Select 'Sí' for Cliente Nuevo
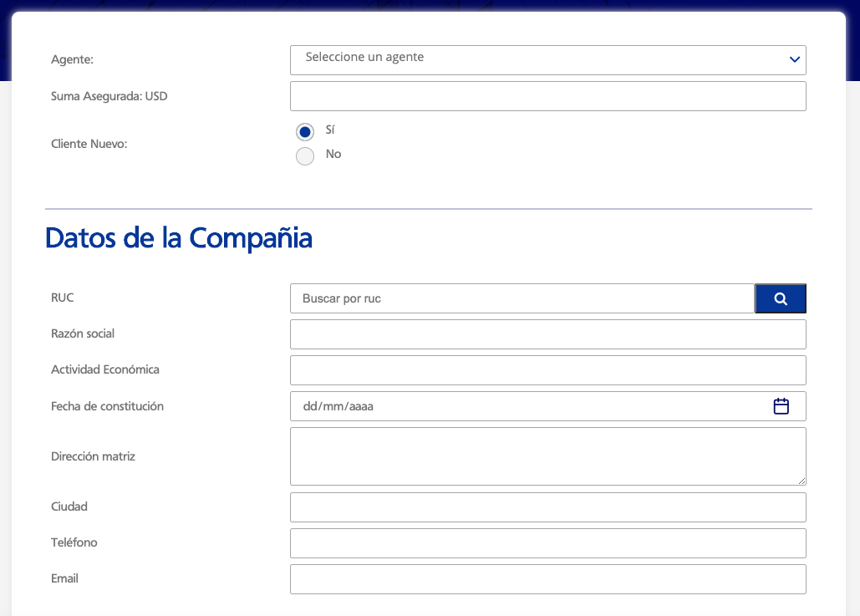The height and width of the screenshot is (616, 860). click(305, 132)
